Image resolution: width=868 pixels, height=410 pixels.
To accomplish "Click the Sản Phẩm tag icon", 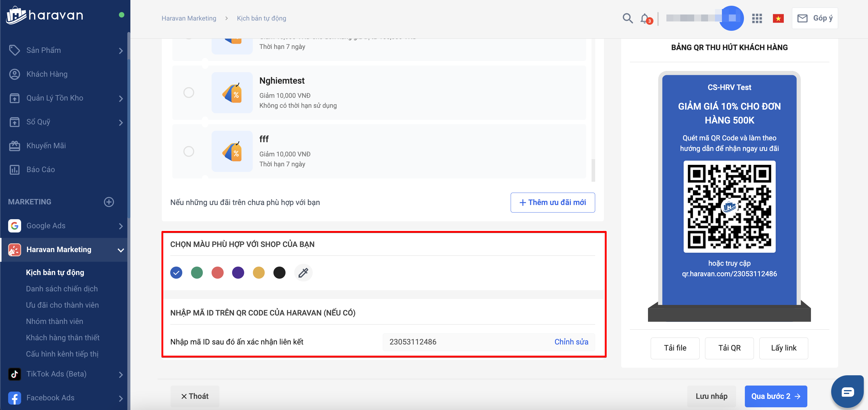I will click(x=14, y=50).
